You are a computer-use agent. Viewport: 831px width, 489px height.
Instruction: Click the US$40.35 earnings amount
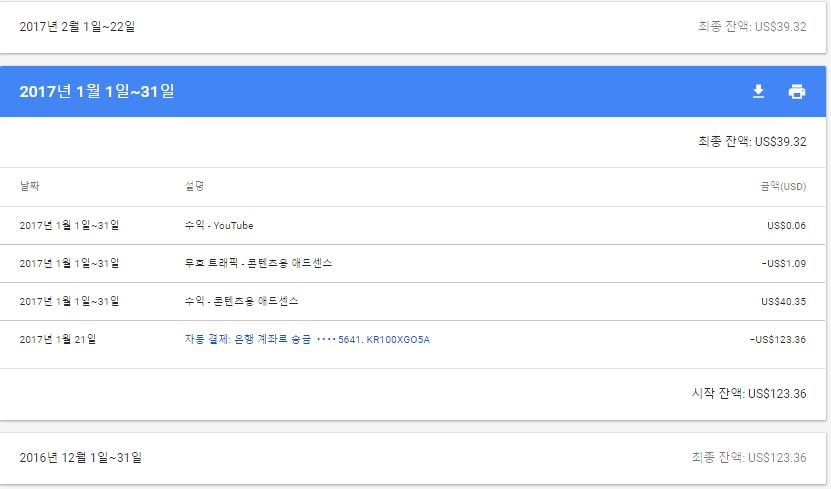(783, 301)
